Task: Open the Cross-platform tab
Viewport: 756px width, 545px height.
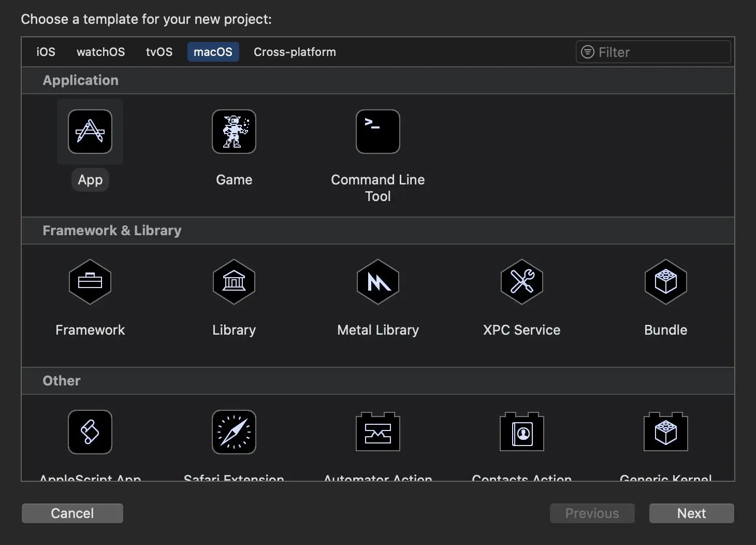Action: 295,52
